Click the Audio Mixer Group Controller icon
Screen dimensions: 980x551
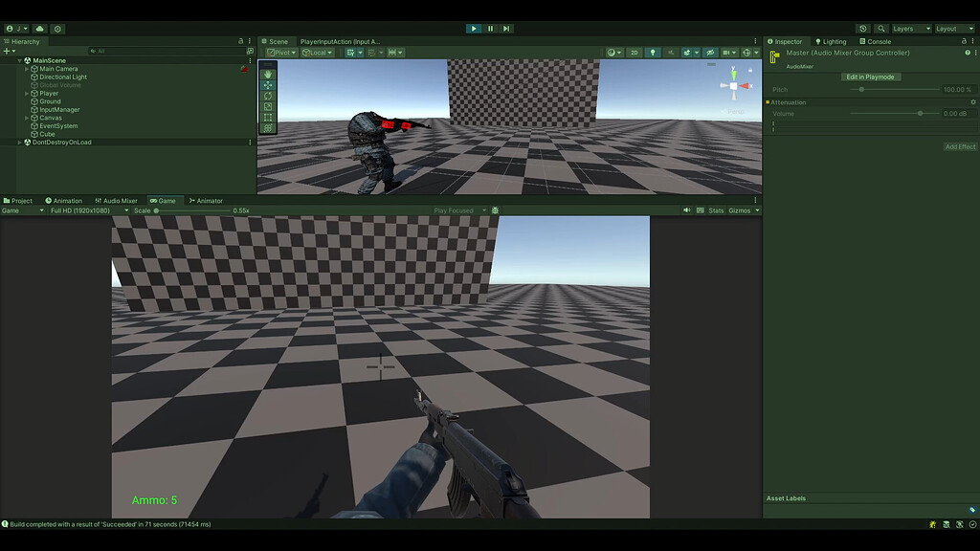775,57
